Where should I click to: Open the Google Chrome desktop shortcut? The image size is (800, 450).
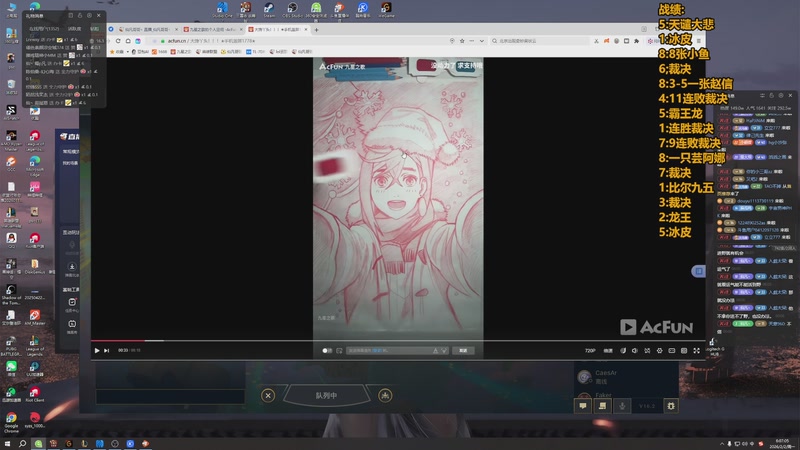point(11,422)
